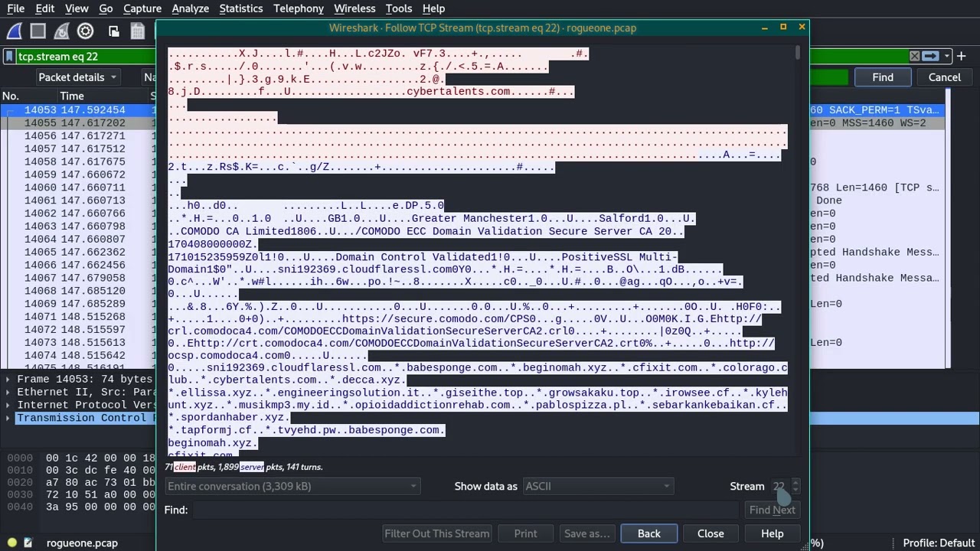Image resolution: width=980 pixels, height=551 pixels.
Task: Apply display filter with the arrow icon
Action: point(930,56)
